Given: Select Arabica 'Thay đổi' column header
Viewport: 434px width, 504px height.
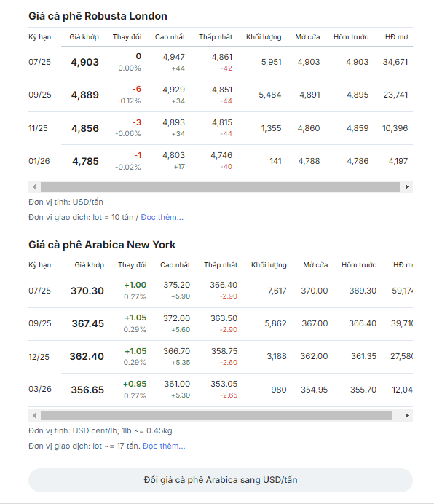Looking at the screenshot, I should tap(132, 265).
